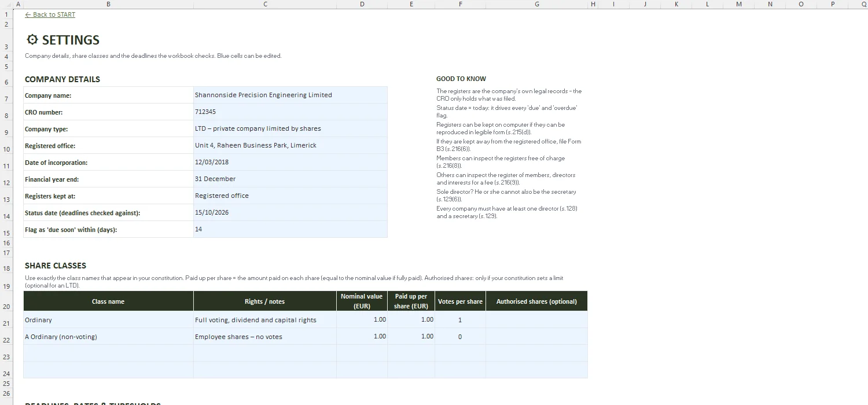The image size is (868, 405).
Task: Click the Class name header cell
Action: (x=108, y=301)
